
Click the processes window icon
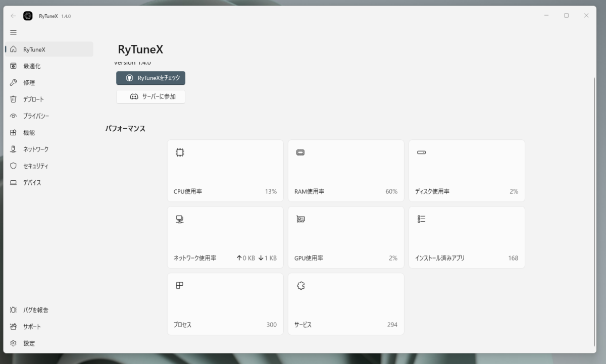click(179, 286)
